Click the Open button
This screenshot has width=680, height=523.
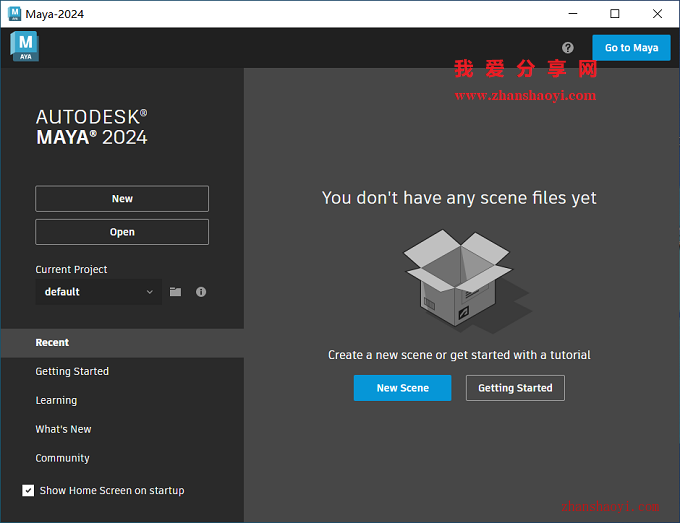122,232
